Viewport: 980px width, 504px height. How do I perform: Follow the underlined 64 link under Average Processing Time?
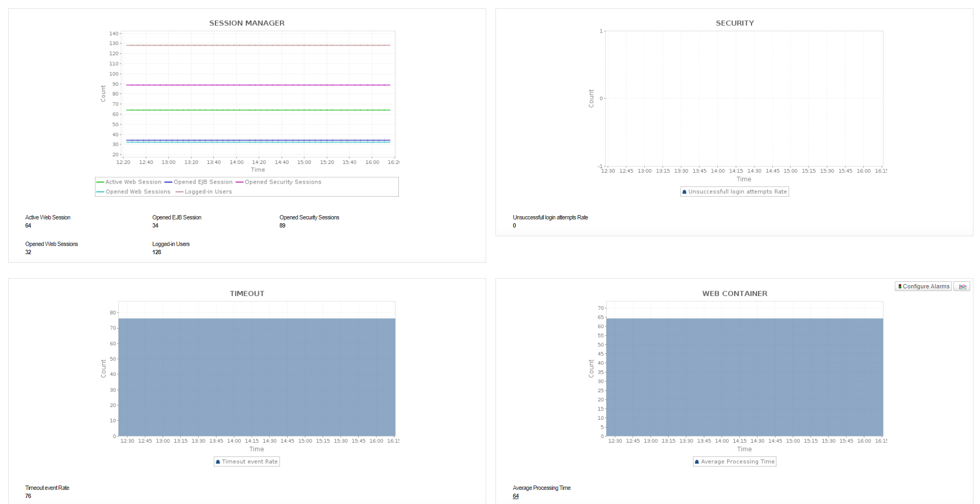coord(516,496)
